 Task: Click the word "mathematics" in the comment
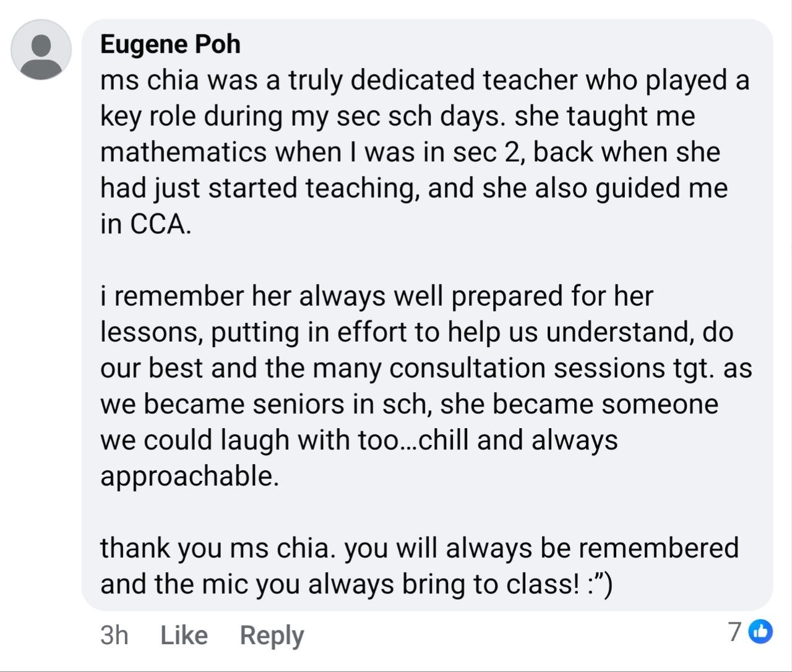point(182,152)
